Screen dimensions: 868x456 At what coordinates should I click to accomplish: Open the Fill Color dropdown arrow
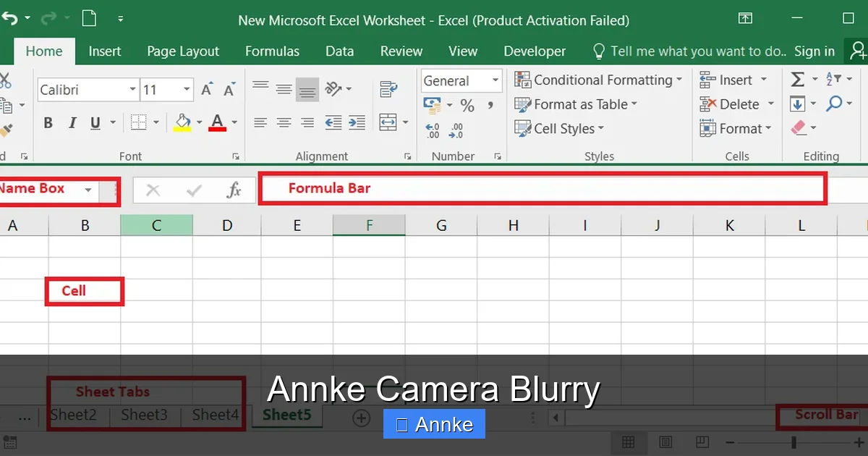click(198, 123)
